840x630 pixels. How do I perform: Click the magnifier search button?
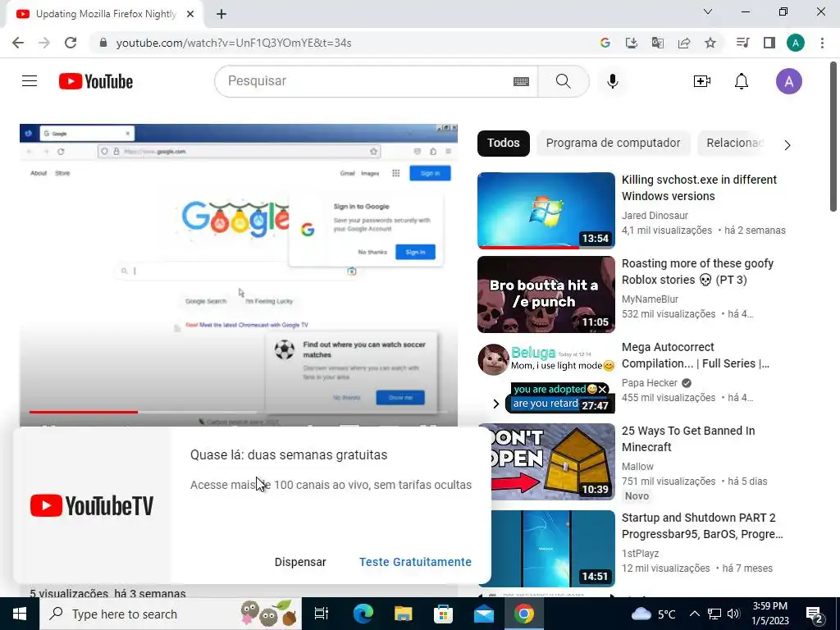pyautogui.click(x=563, y=81)
